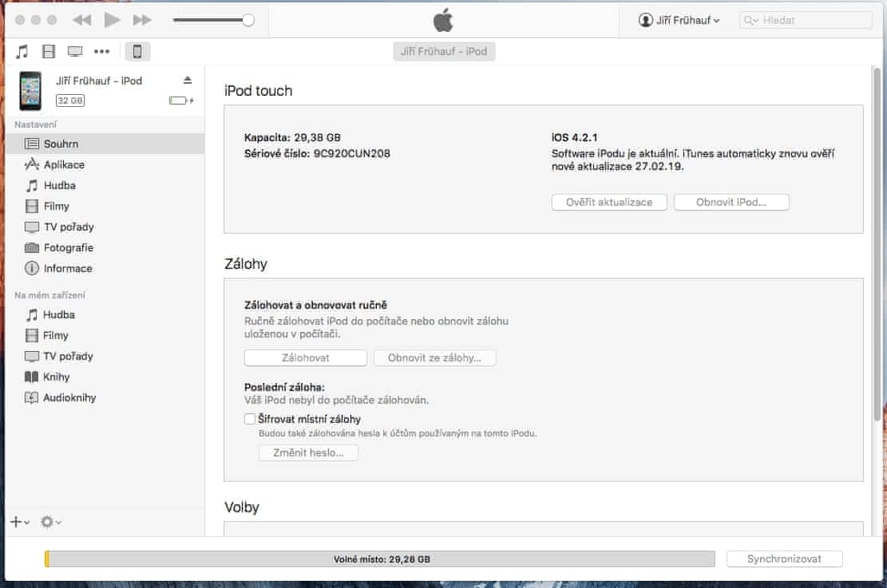Click the 32 GB capacity badge
This screenshot has height=588, width=887.
[70, 101]
